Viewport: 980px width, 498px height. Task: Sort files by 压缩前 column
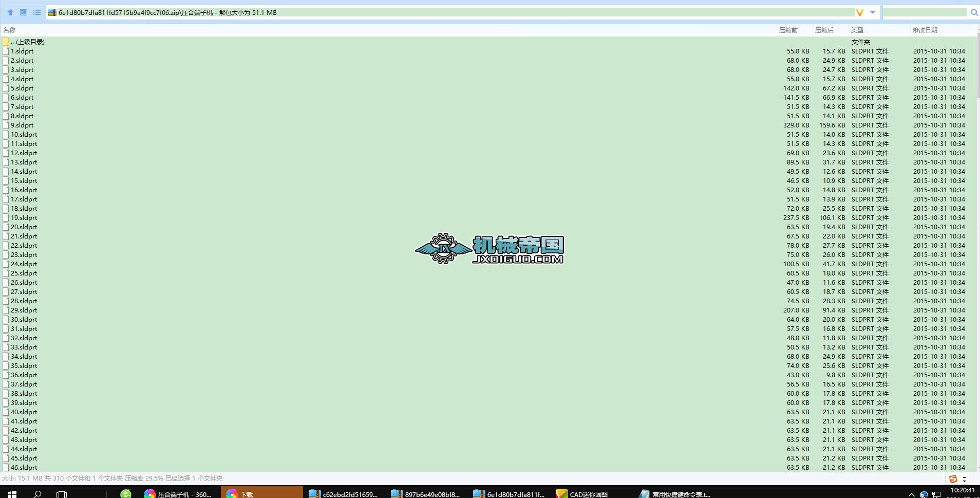coord(788,30)
